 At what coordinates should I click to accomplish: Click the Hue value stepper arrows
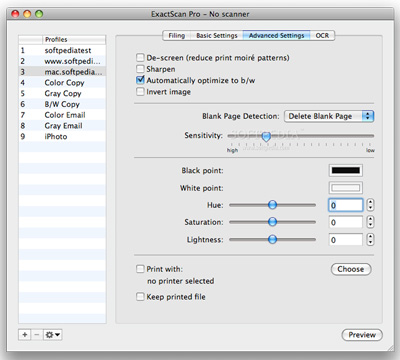pyautogui.click(x=370, y=205)
